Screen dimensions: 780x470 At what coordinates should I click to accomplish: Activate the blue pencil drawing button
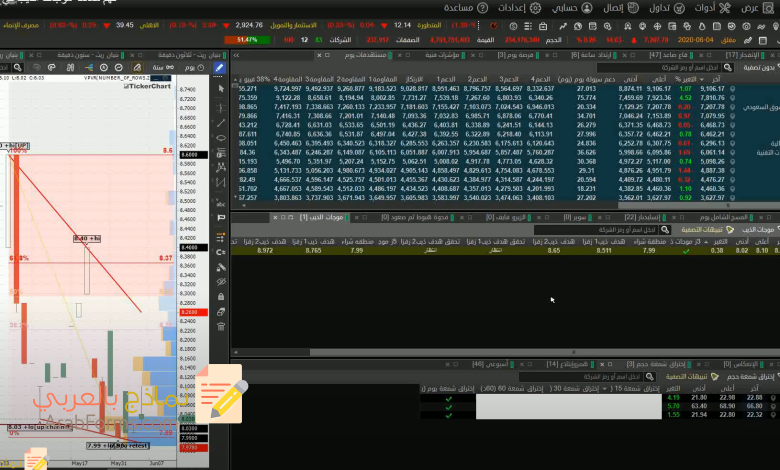coord(219,68)
